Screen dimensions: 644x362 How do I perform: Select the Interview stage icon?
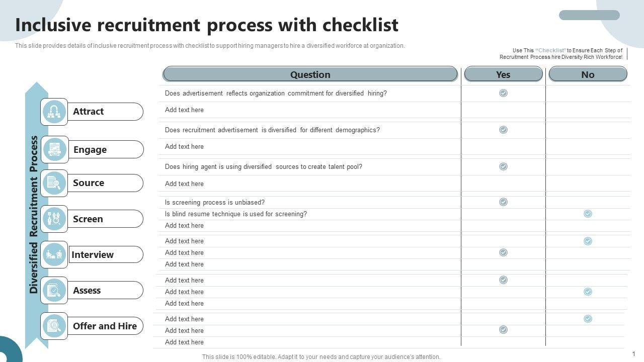pyautogui.click(x=54, y=254)
